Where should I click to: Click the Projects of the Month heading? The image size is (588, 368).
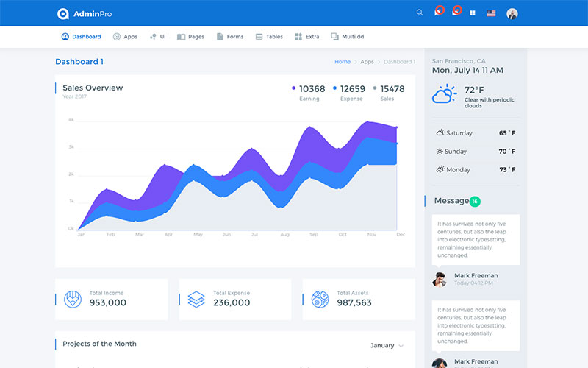[99, 344]
